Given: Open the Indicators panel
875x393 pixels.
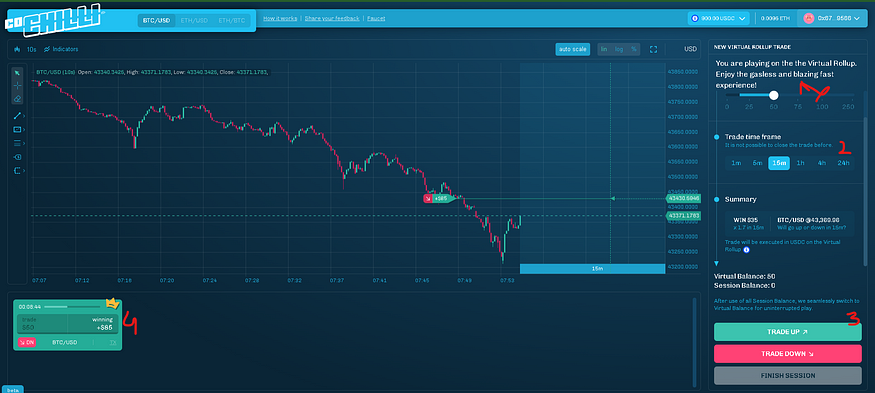Looking at the screenshot, I should click(x=61, y=49).
